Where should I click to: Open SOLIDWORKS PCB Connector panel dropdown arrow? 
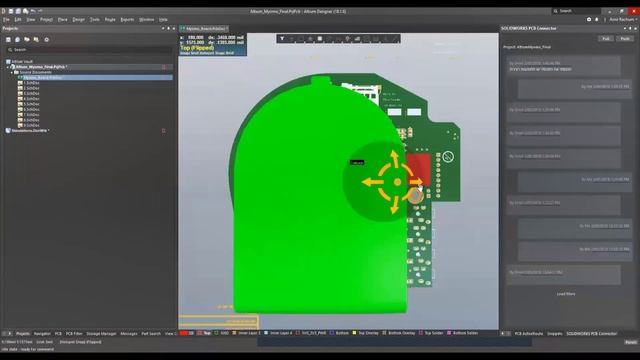[x=624, y=28]
